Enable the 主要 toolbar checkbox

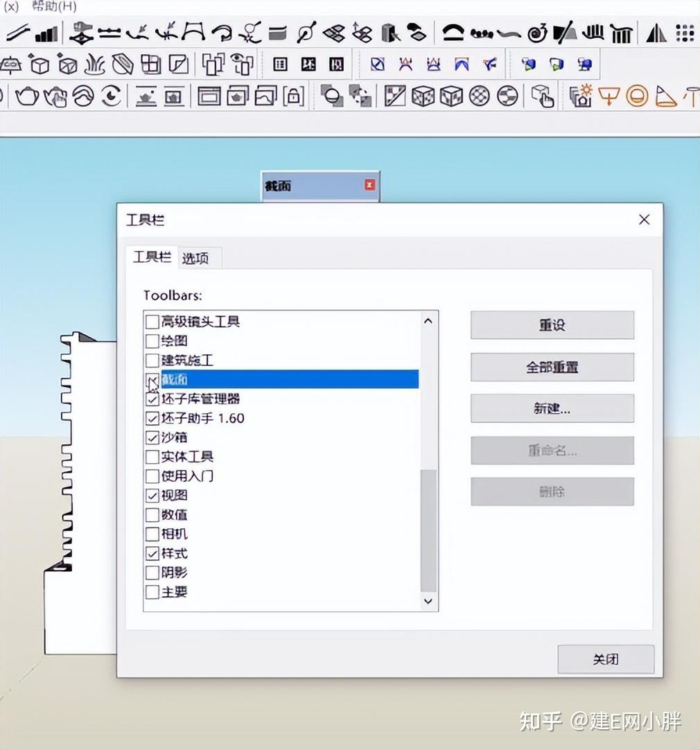(152, 592)
